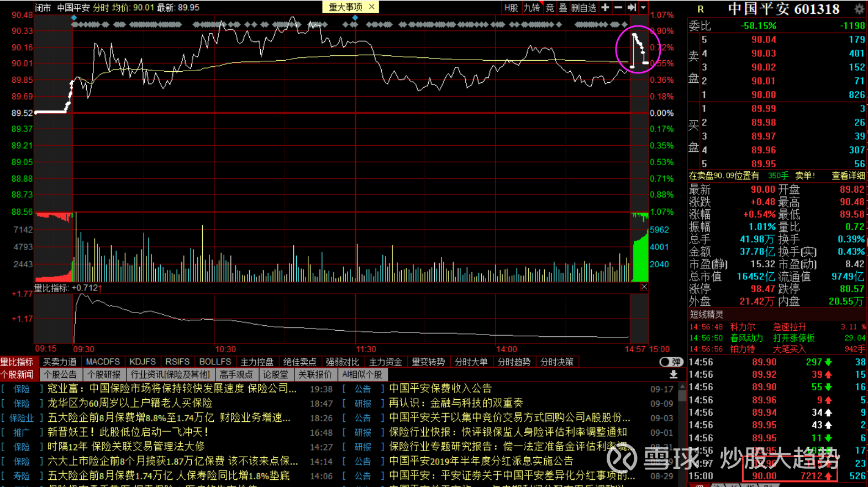This screenshot has width=868, height=487.
Task: Toggle the 弹 popup switch
Action: (x=671, y=362)
